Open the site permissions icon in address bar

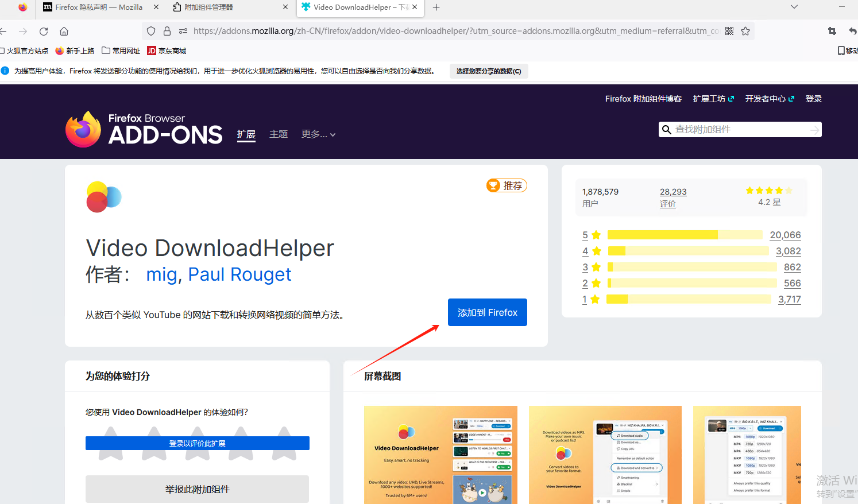(183, 31)
